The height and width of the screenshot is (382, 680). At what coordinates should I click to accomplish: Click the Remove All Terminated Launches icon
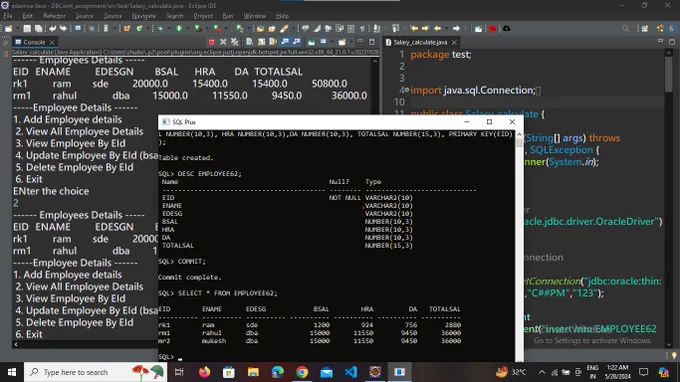tap(235, 42)
